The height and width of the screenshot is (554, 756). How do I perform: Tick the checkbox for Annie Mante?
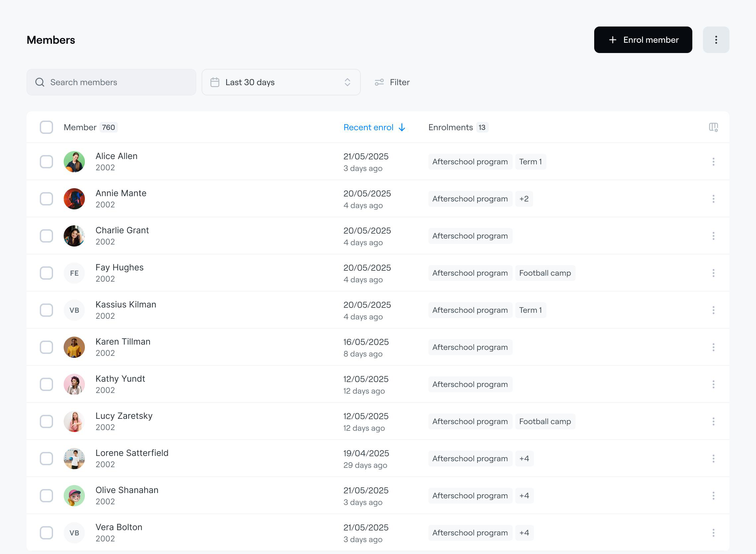pos(46,199)
